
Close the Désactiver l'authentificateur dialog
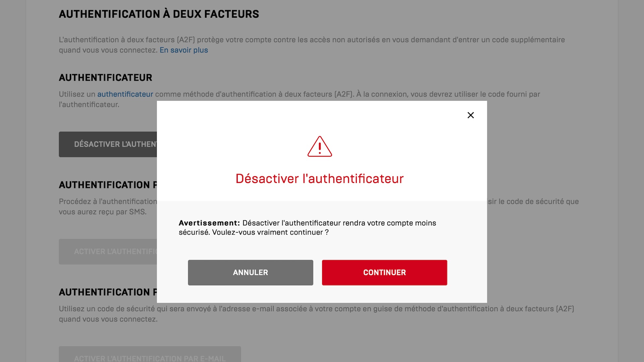471,115
